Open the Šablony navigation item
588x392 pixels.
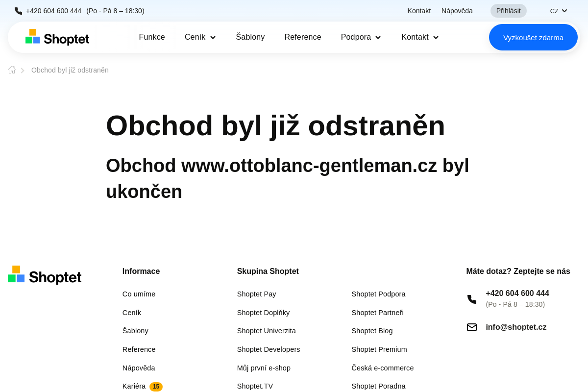point(250,37)
